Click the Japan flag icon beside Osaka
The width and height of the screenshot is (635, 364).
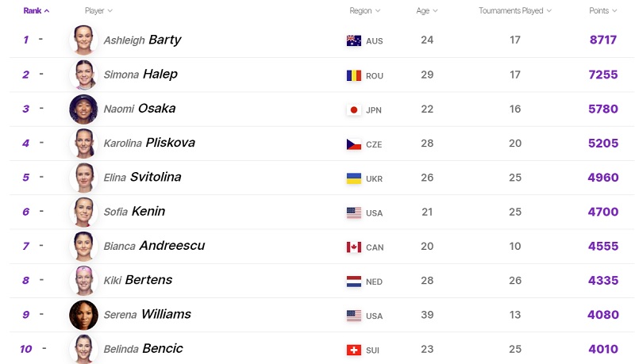(354, 110)
